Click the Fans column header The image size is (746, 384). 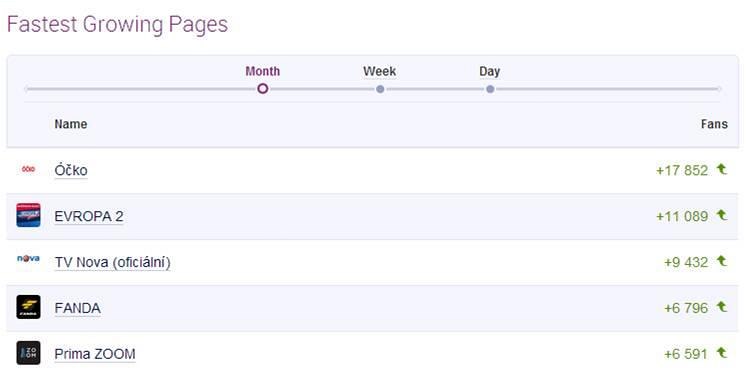point(714,124)
